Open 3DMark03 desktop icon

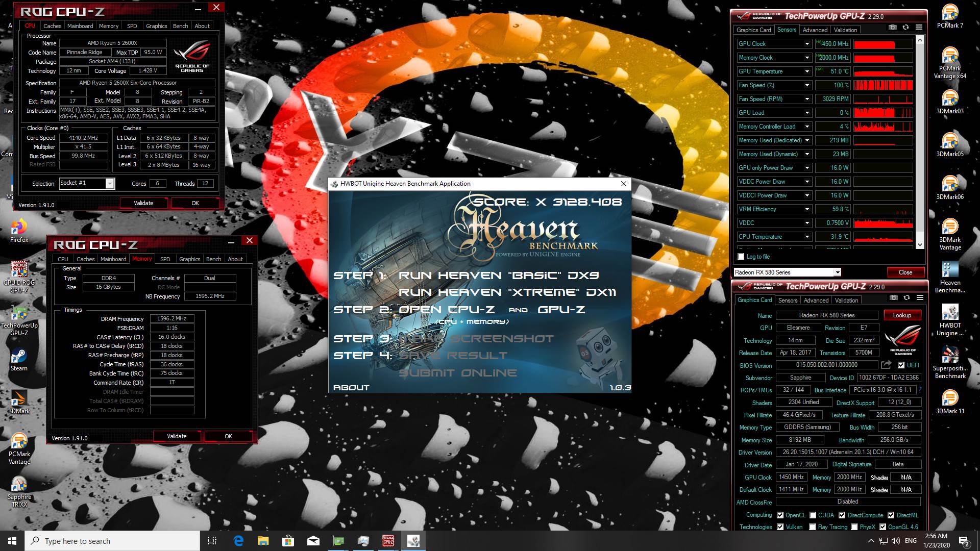pyautogui.click(x=950, y=102)
